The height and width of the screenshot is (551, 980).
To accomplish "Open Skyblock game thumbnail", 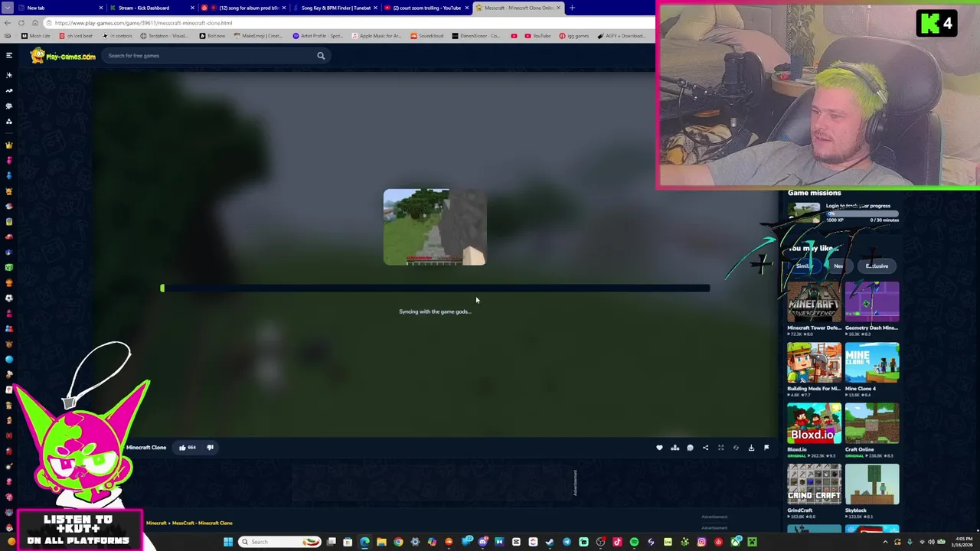I will pyautogui.click(x=872, y=484).
